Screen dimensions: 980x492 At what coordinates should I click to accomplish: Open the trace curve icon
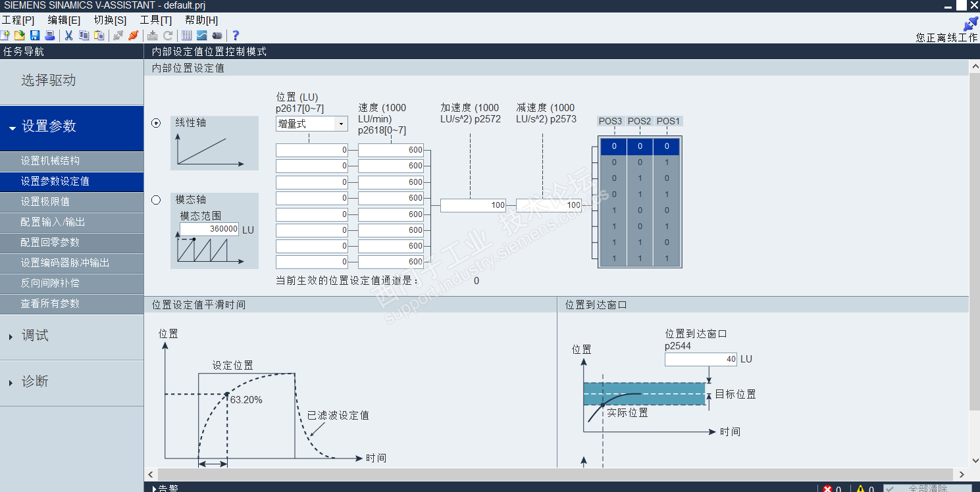tap(202, 36)
